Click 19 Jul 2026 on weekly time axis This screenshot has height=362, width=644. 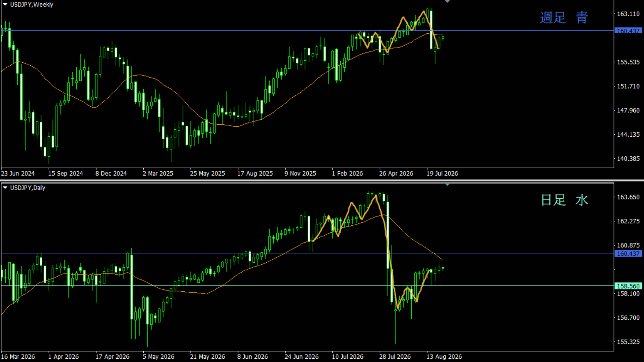[442, 174]
